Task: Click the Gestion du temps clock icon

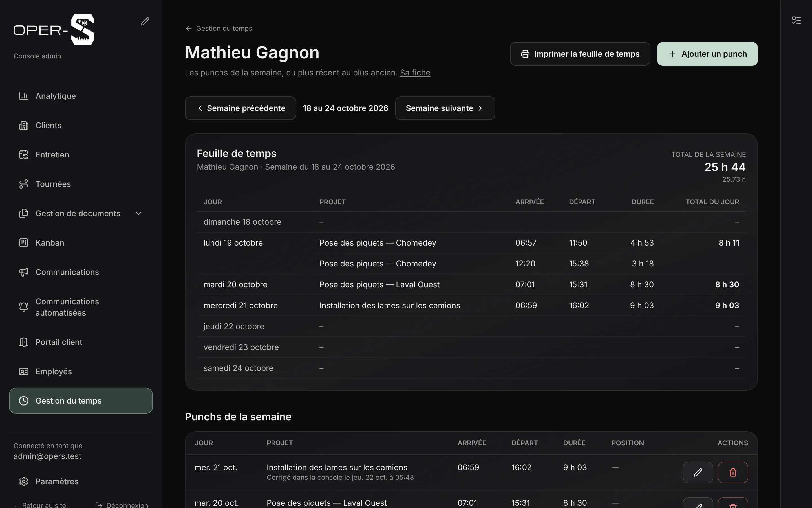Action: click(x=23, y=400)
